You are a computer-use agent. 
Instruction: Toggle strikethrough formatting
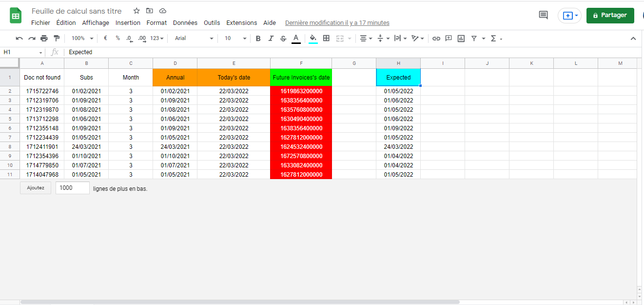click(283, 38)
